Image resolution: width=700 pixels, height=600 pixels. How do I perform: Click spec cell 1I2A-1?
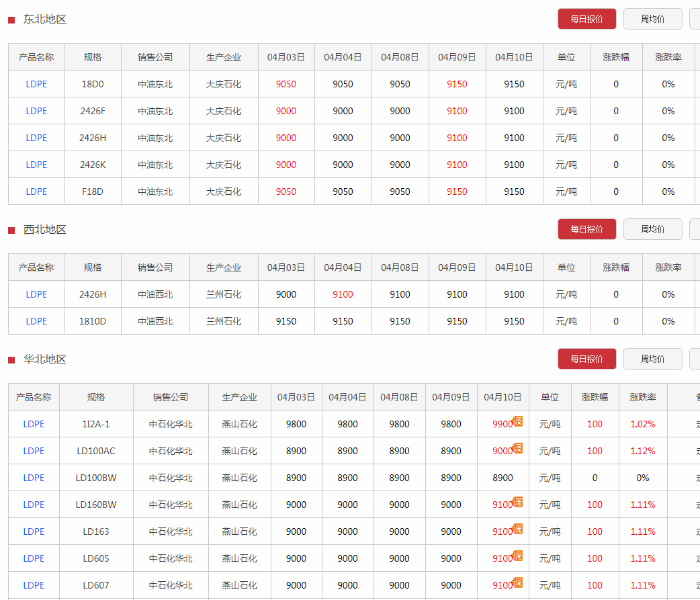coord(96,424)
